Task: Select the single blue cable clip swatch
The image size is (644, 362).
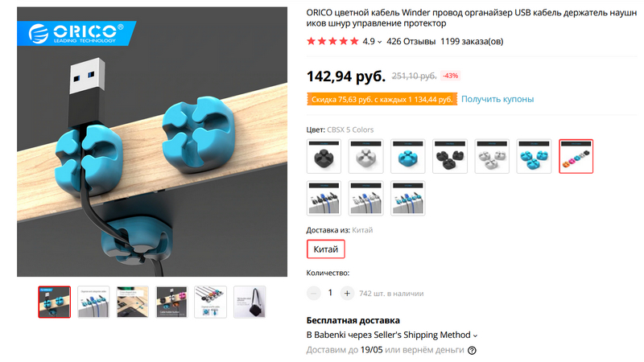Action: pos(408,156)
